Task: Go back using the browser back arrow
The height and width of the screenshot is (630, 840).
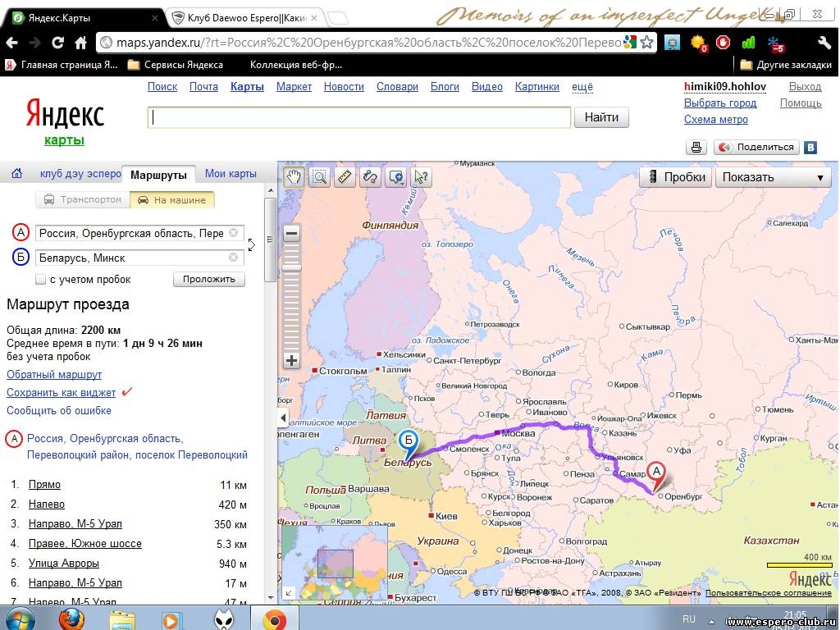Action: click(x=11, y=42)
